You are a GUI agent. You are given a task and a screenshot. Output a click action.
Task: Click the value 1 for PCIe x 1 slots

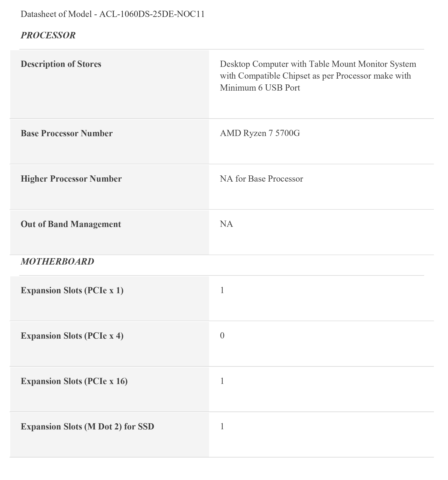point(222,290)
